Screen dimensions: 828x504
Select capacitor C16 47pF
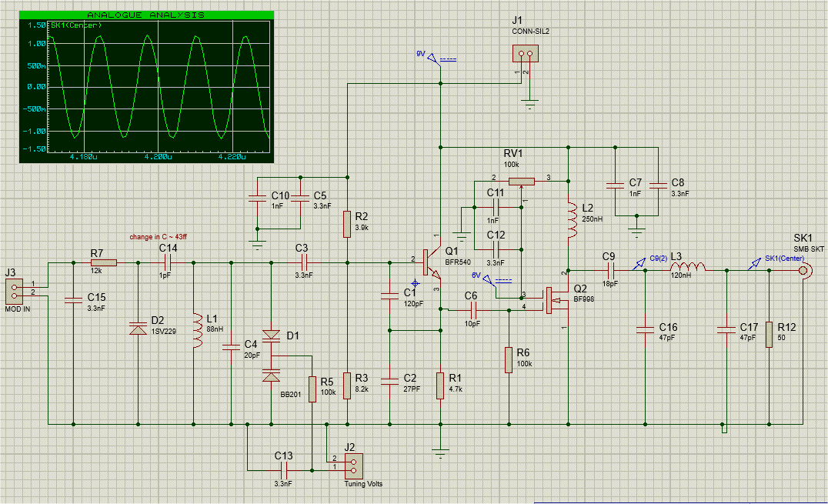point(646,329)
